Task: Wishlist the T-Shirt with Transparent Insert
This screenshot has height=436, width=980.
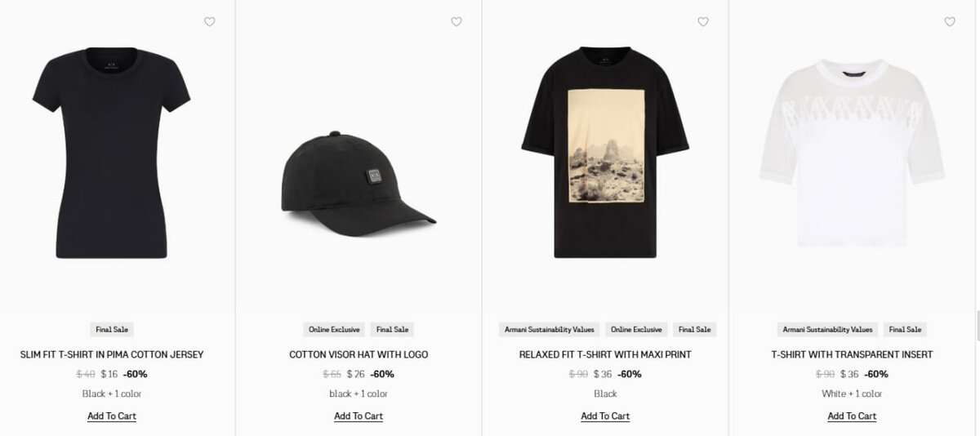Action: 950,22
